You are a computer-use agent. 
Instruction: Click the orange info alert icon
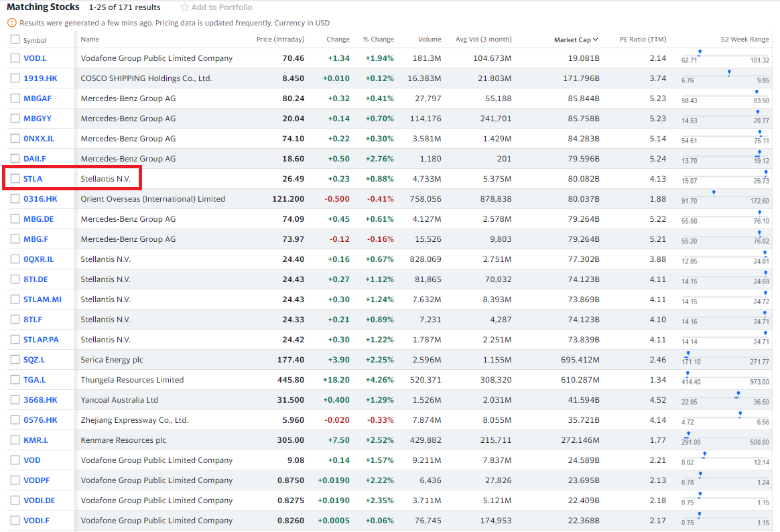pyautogui.click(x=12, y=23)
